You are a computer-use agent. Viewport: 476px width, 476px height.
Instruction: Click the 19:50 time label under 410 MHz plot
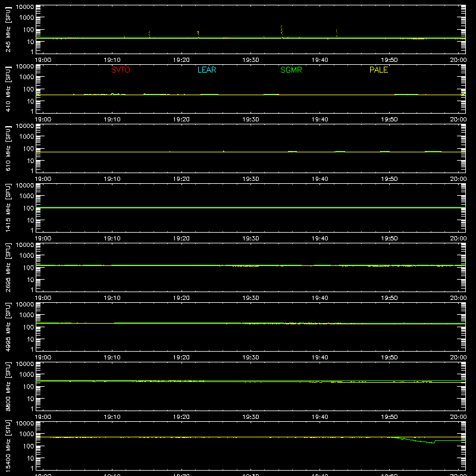389,120
